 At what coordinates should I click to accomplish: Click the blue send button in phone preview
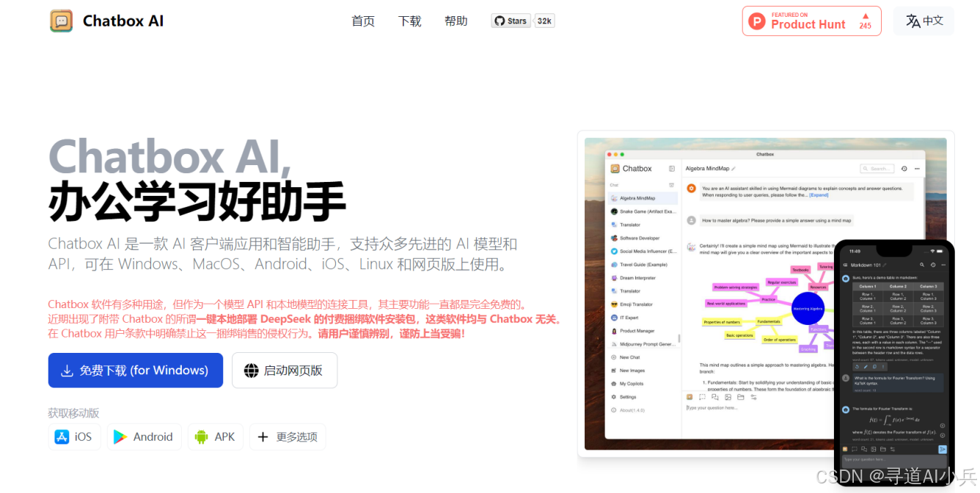pyautogui.click(x=943, y=449)
